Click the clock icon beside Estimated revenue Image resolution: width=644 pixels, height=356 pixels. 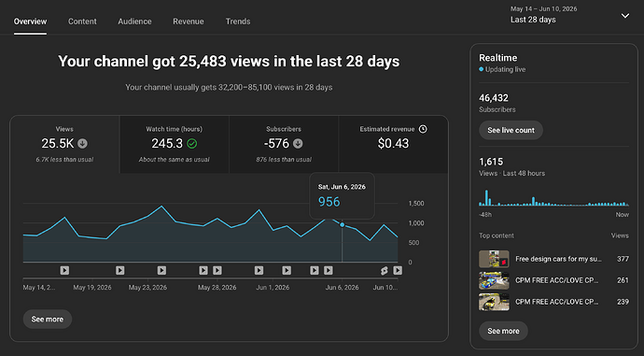pos(423,129)
